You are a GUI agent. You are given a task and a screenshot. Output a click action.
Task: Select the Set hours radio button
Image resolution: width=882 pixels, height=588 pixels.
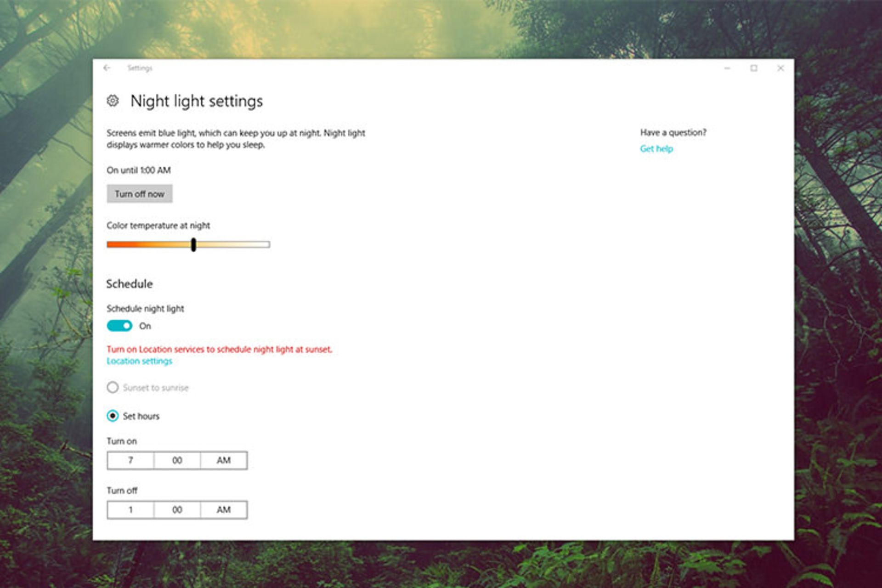pos(113,416)
